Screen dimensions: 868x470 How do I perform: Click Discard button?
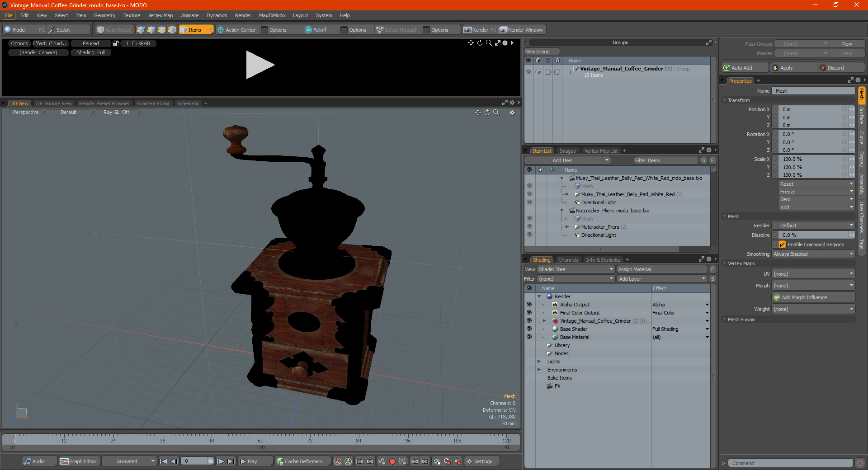click(x=841, y=68)
